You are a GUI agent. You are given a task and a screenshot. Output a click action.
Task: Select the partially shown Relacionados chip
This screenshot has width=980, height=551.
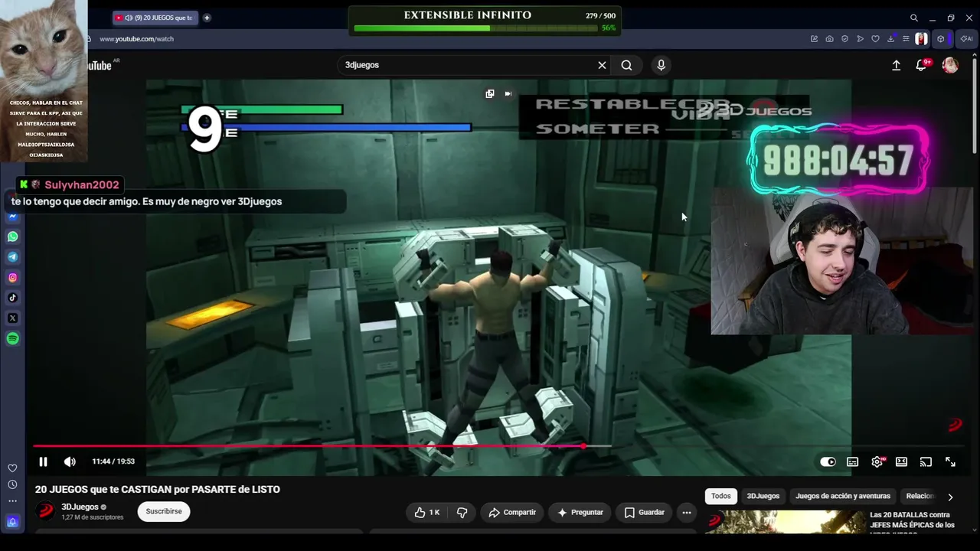920,496
